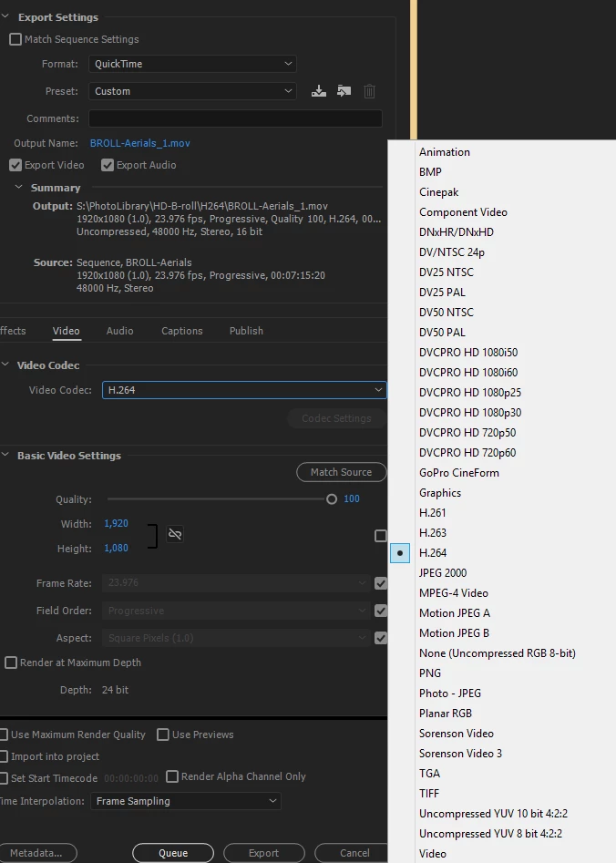This screenshot has width=616, height=863.
Task: Toggle the Frame Rate match source checkbox
Action: pyautogui.click(x=380, y=583)
